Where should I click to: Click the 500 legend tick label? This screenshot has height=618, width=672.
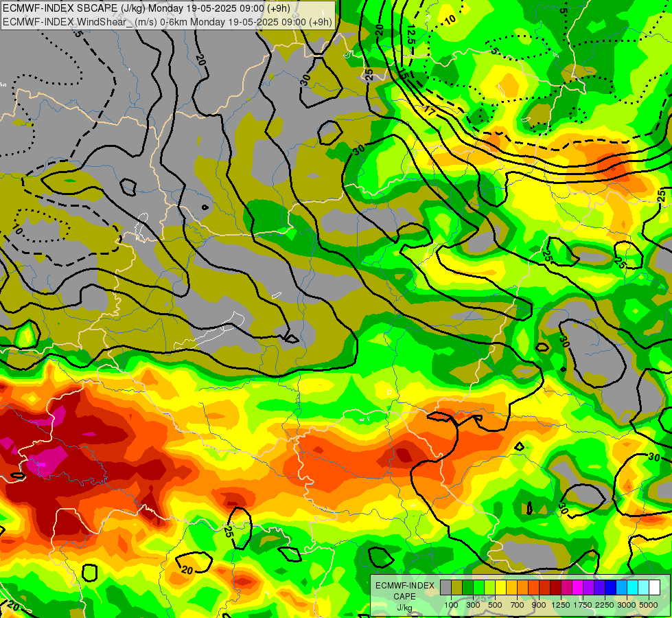495,605
